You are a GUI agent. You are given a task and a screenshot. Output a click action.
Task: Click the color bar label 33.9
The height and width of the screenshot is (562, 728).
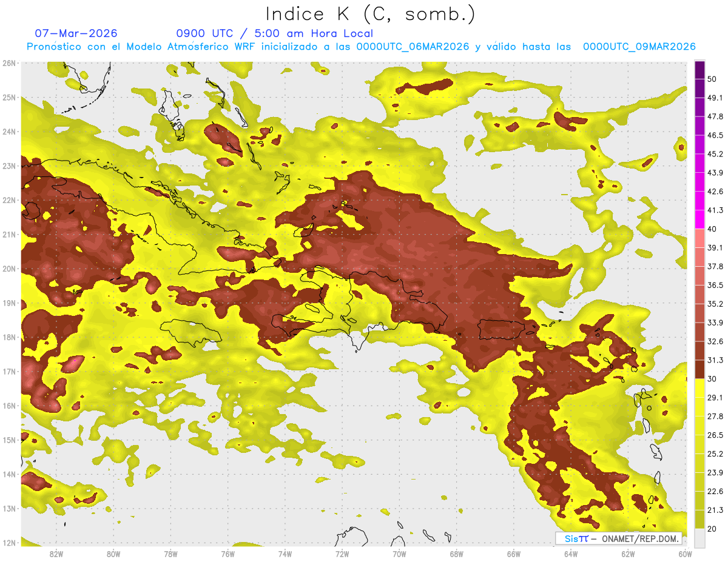715,323
